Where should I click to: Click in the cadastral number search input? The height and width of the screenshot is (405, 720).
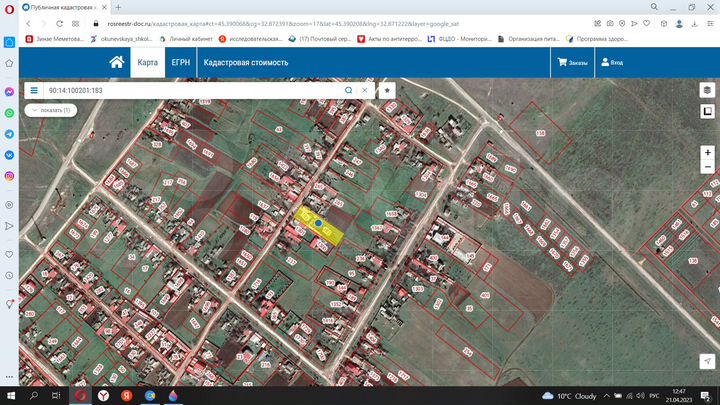190,90
